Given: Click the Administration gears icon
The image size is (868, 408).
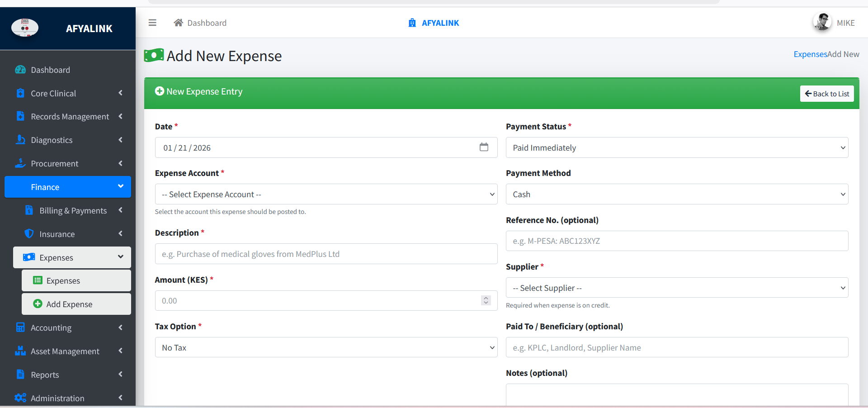Looking at the screenshot, I should point(20,398).
